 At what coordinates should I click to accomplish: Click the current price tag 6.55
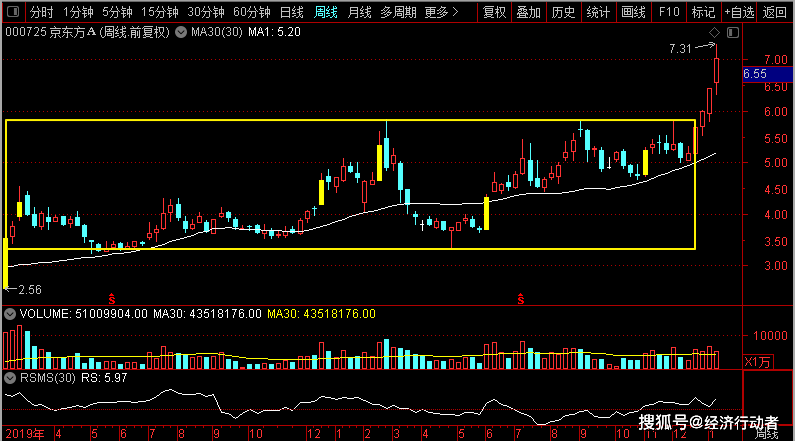(x=768, y=74)
